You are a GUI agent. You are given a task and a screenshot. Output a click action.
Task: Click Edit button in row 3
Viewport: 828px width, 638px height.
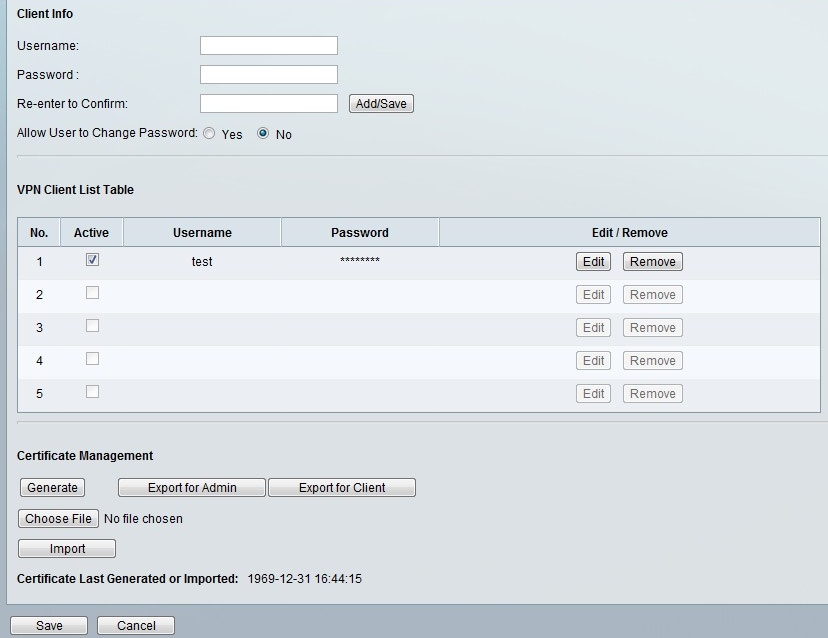point(594,328)
